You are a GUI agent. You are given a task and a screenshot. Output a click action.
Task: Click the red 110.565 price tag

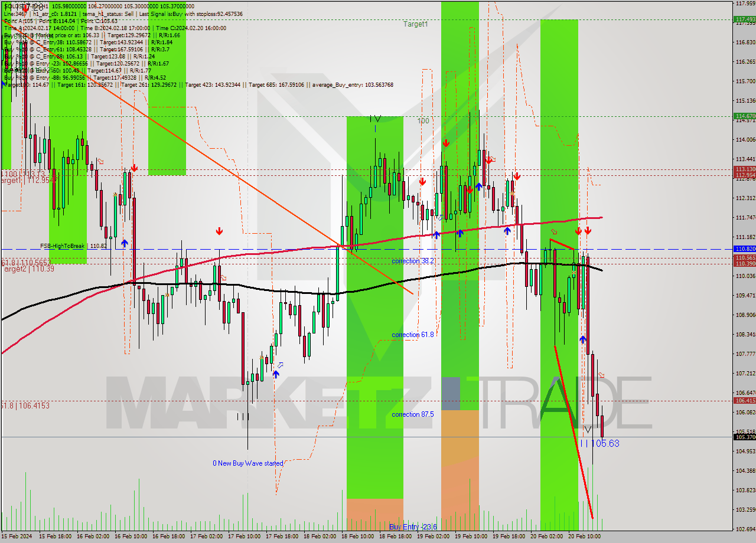click(x=745, y=258)
